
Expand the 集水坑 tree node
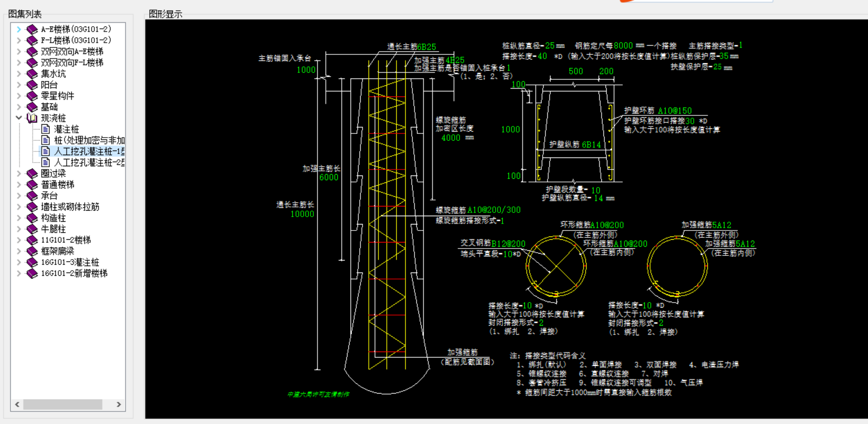pyautogui.click(x=18, y=73)
